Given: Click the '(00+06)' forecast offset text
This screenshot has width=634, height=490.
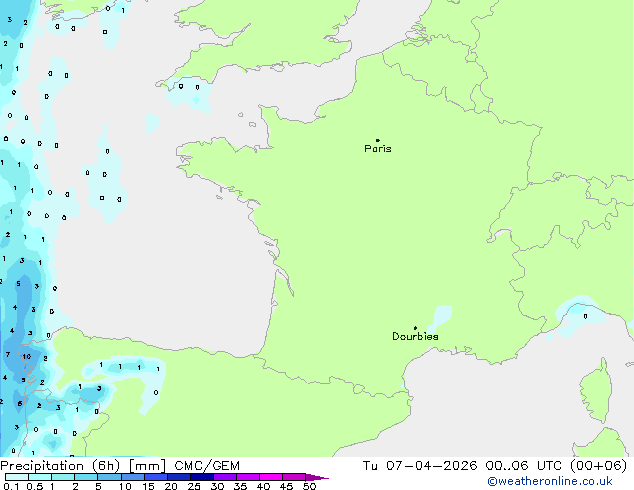Looking at the screenshot, I should [598, 466].
